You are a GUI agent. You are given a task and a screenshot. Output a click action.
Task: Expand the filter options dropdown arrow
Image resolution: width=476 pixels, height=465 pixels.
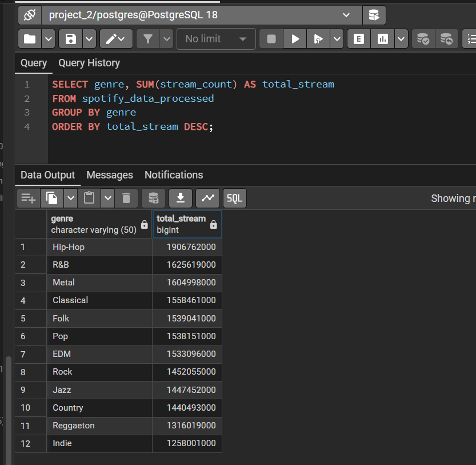click(167, 39)
